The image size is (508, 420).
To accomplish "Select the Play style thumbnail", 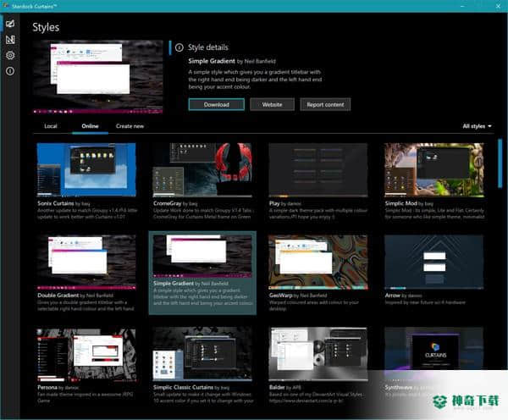I will [318, 170].
